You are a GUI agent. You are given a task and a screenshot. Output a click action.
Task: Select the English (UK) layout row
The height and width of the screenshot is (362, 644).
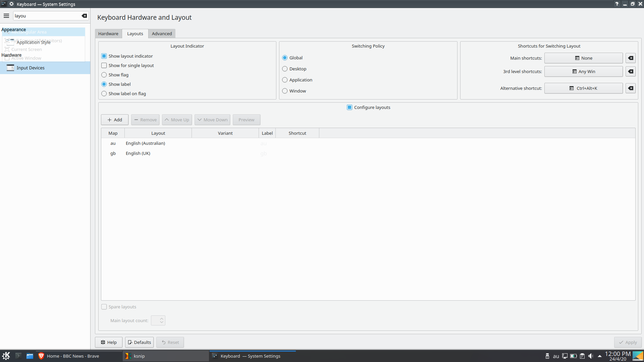(138, 153)
